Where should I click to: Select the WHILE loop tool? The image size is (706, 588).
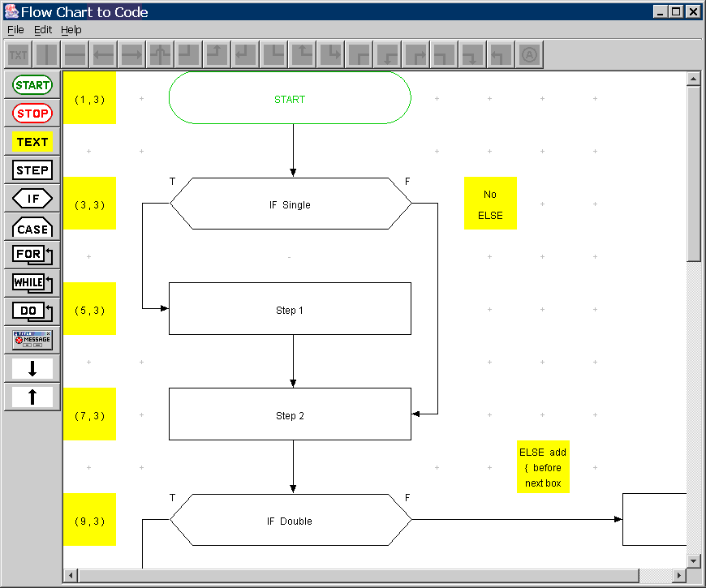(32, 283)
